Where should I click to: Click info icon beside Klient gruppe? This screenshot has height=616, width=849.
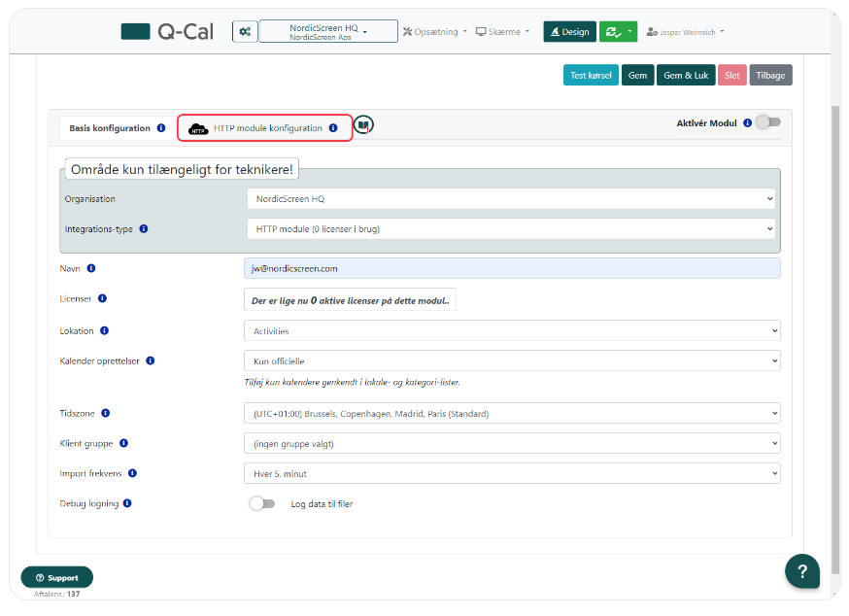(124, 443)
